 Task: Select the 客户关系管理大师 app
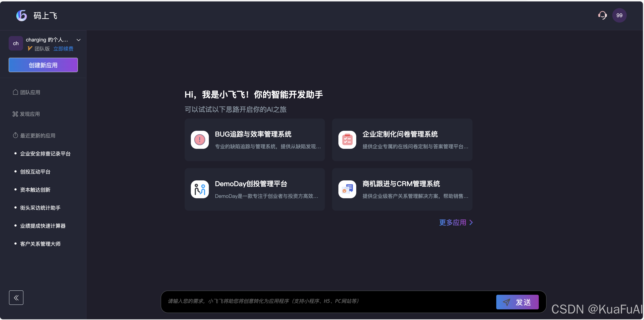(40, 244)
